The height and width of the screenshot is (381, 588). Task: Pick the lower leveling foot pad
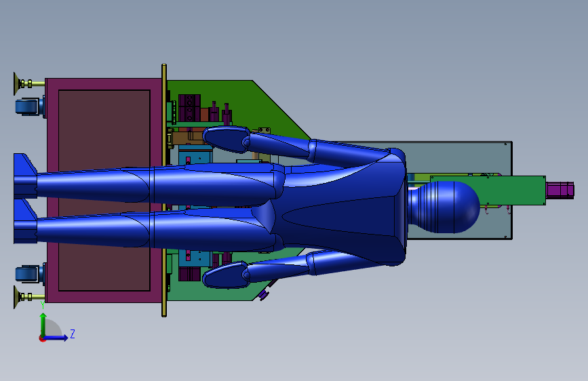(x=16, y=297)
